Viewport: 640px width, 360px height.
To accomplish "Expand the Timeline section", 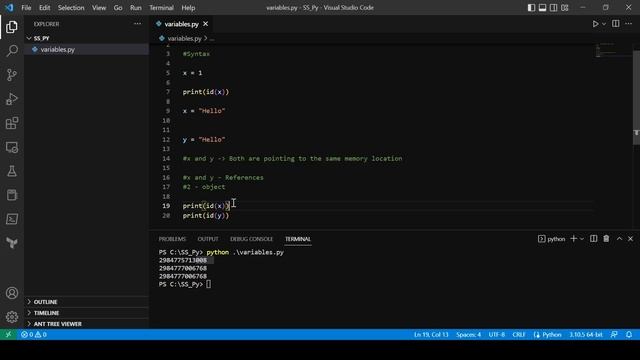I will (x=86, y=313).
